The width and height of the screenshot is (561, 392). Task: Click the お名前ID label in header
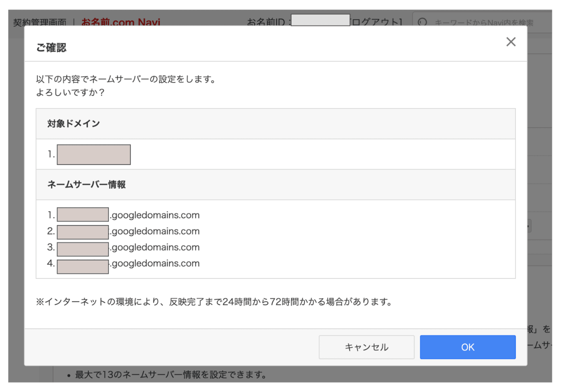(x=266, y=22)
